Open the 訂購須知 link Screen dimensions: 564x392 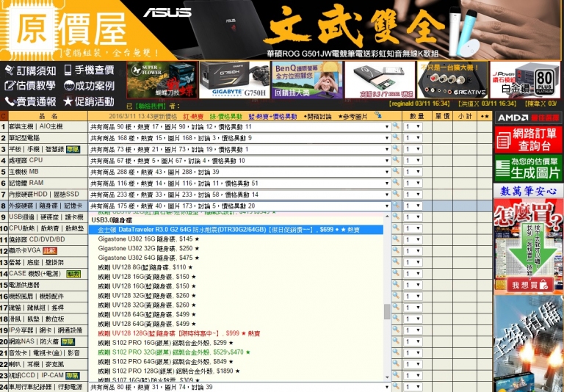coord(31,70)
